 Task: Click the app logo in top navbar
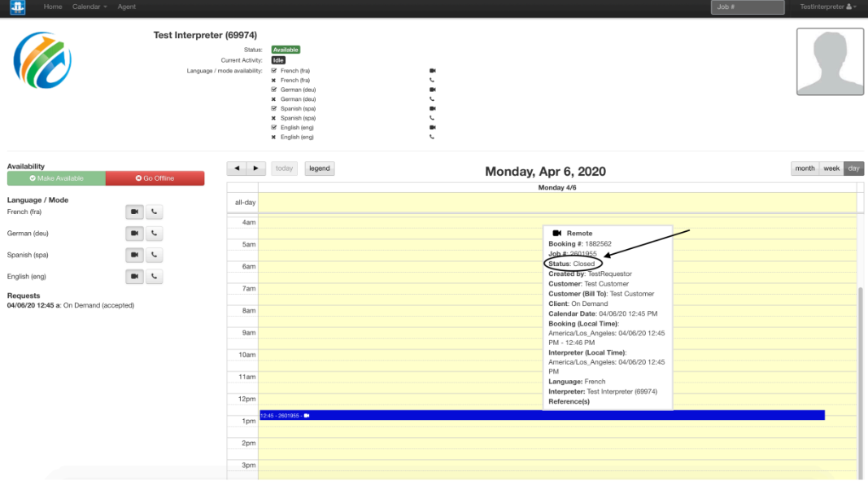click(17, 7)
